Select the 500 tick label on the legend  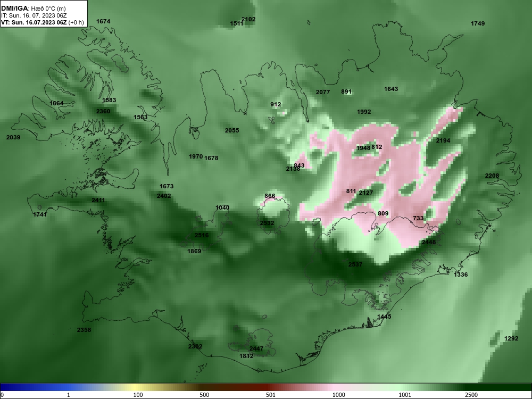click(204, 395)
